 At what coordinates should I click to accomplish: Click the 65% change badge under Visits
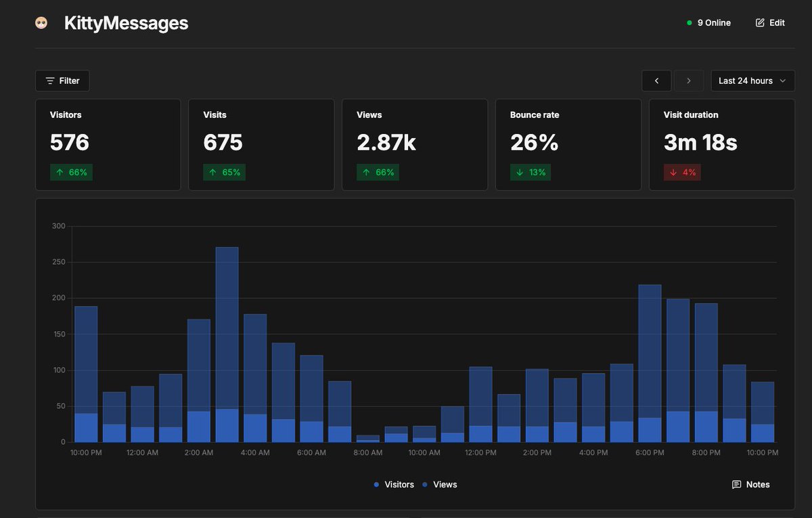225,172
